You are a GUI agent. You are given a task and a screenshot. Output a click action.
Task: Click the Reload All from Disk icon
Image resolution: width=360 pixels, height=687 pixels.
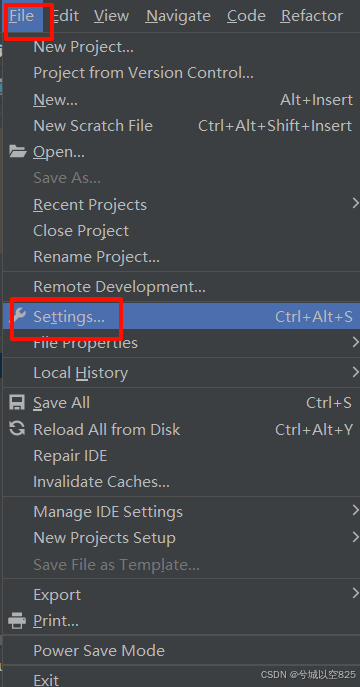17,429
